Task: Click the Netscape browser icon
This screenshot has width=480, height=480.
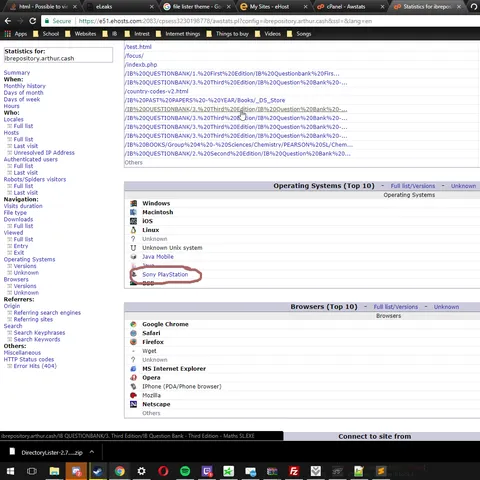Action: tap(133, 404)
